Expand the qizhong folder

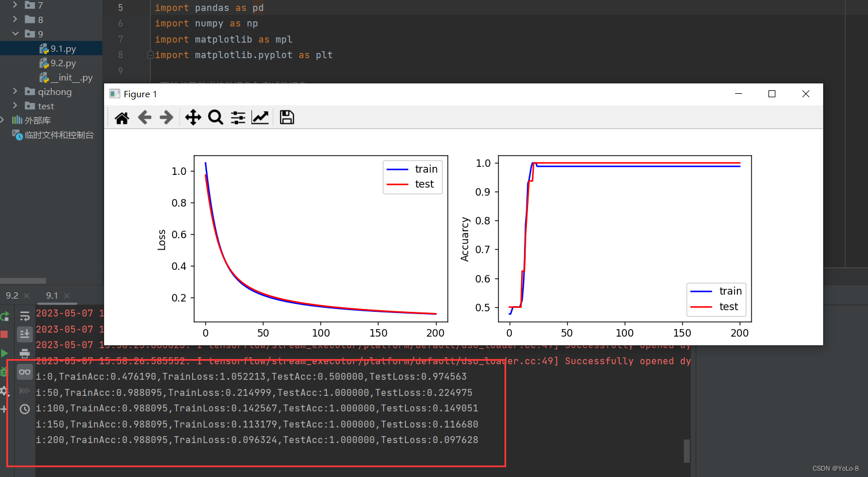pyautogui.click(x=15, y=91)
